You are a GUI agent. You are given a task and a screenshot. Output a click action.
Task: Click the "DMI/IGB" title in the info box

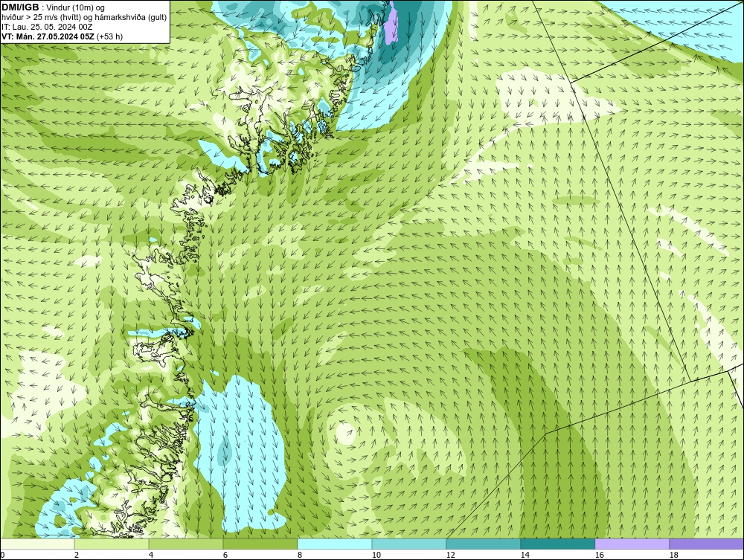pos(20,7)
